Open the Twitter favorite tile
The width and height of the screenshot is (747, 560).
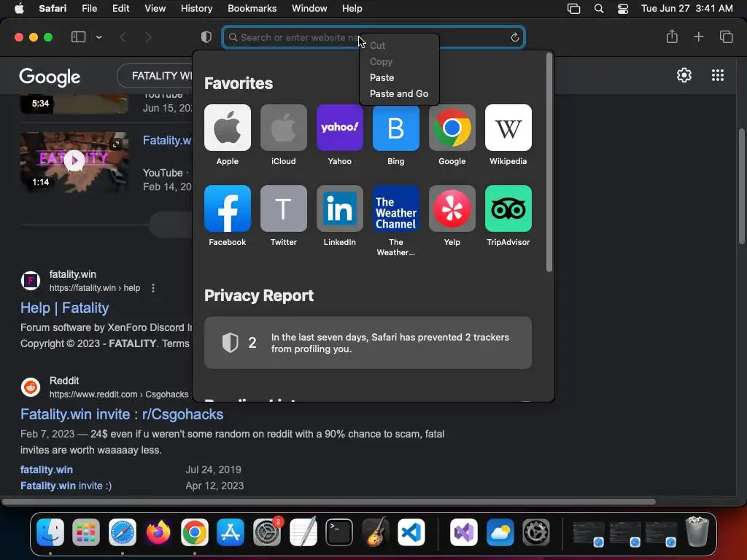pos(284,209)
